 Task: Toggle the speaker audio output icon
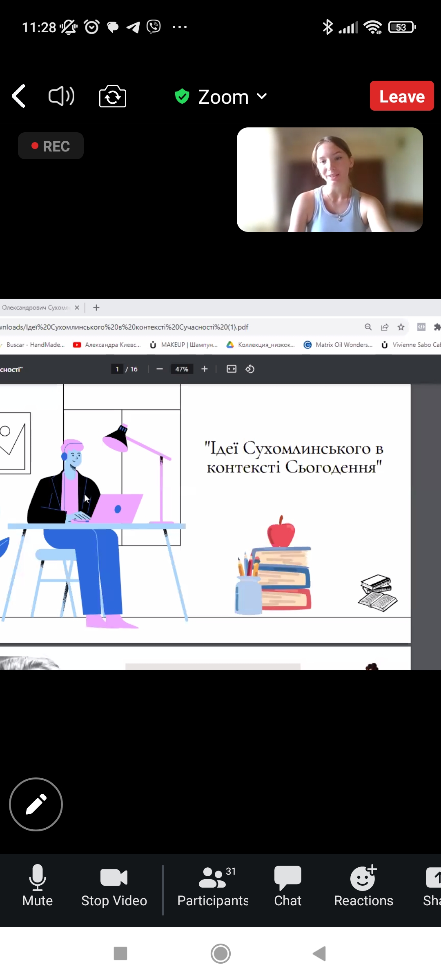click(61, 96)
